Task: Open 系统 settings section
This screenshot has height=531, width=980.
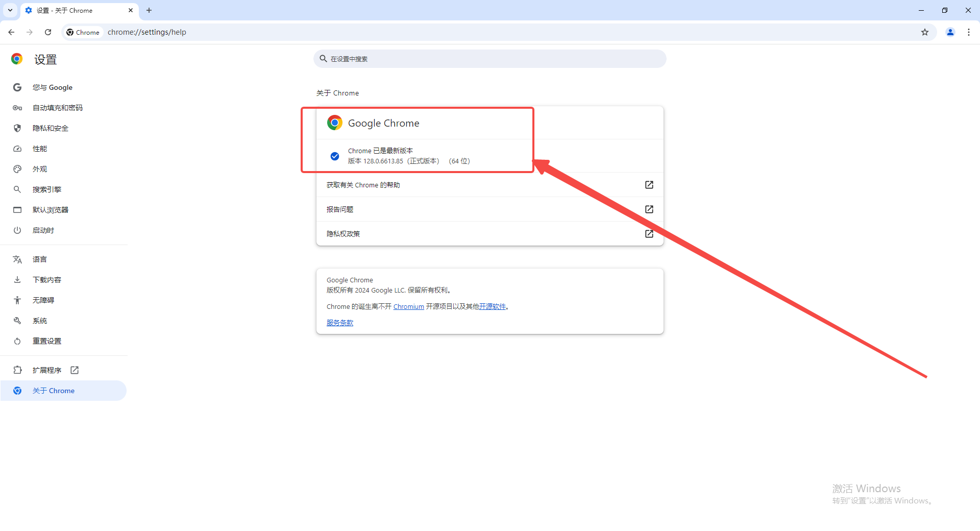Action: [64, 321]
